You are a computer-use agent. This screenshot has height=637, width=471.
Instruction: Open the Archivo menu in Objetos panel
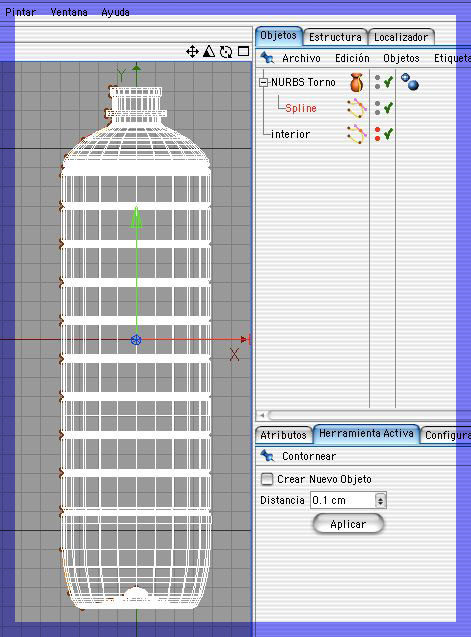coord(301,58)
